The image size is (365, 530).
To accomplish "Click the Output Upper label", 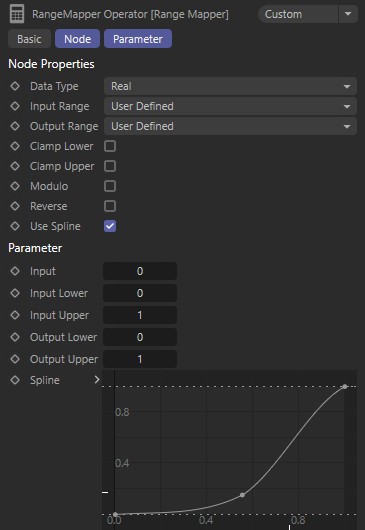I will [x=64, y=359].
